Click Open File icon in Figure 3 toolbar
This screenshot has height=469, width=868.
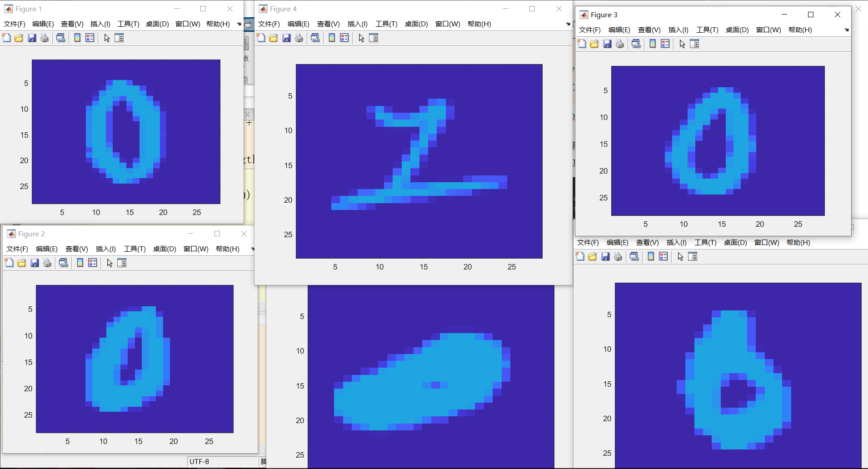pos(594,44)
